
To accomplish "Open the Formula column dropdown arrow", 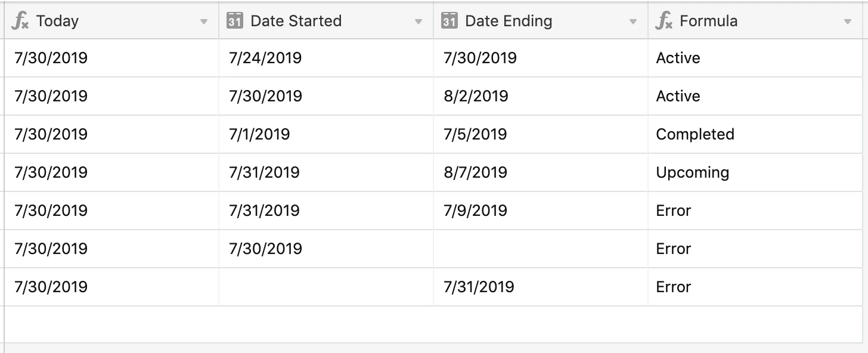I will coord(848,22).
